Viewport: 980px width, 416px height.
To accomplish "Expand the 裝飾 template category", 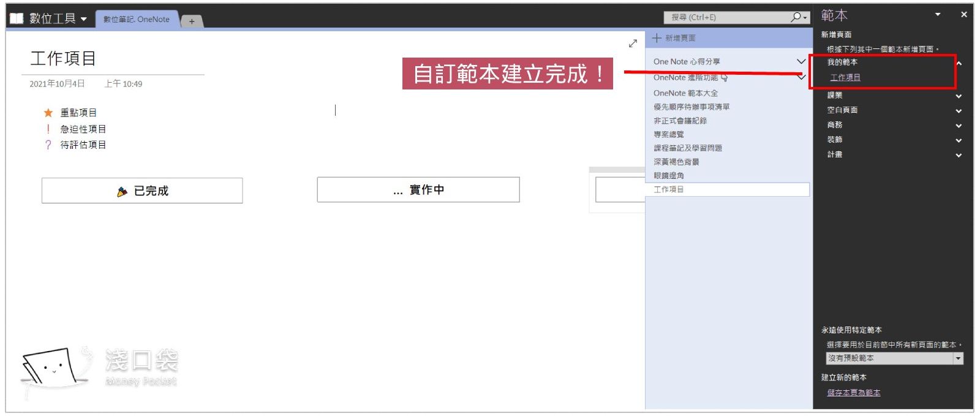I will (x=959, y=140).
